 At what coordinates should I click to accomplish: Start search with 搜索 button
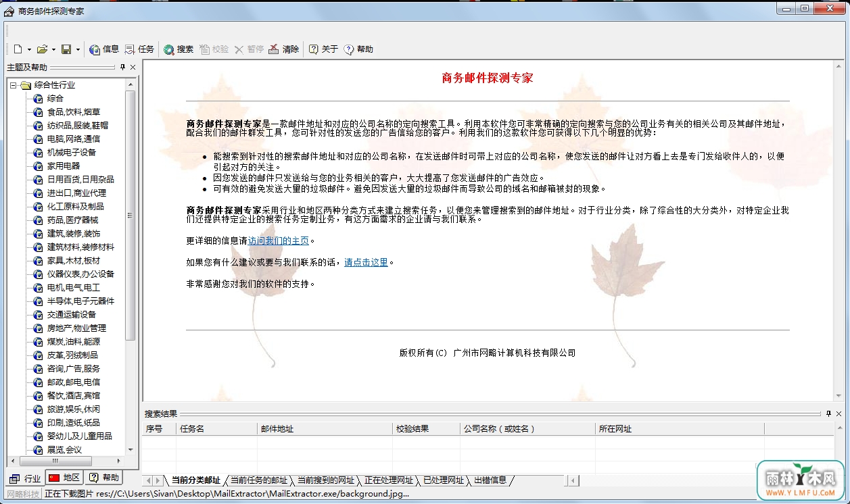pyautogui.click(x=179, y=49)
